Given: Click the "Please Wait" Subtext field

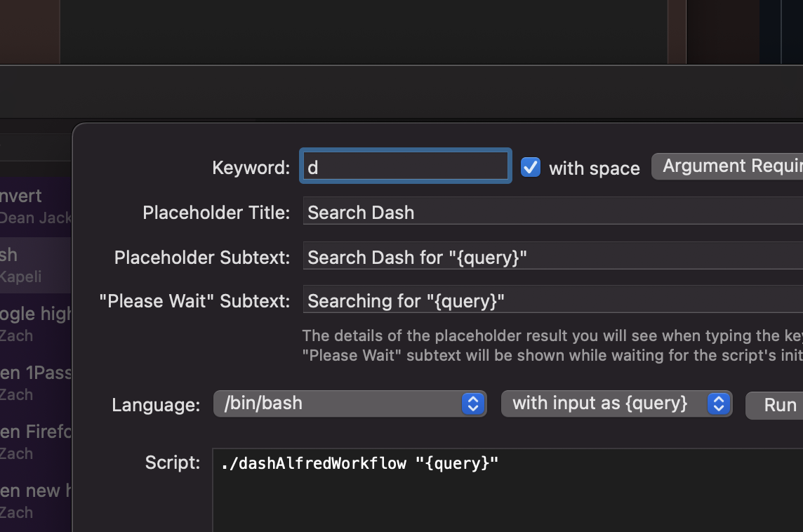Looking at the screenshot, I should (x=553, y=300).
